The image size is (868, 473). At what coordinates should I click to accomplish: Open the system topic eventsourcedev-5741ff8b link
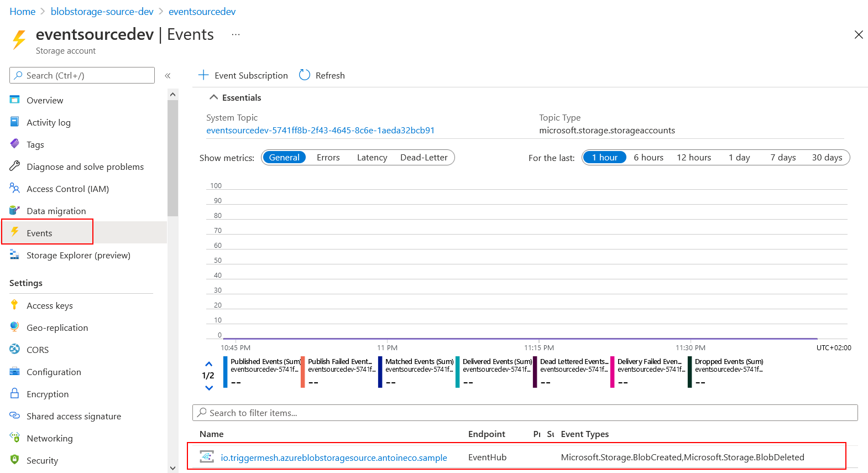coord(320,130)
